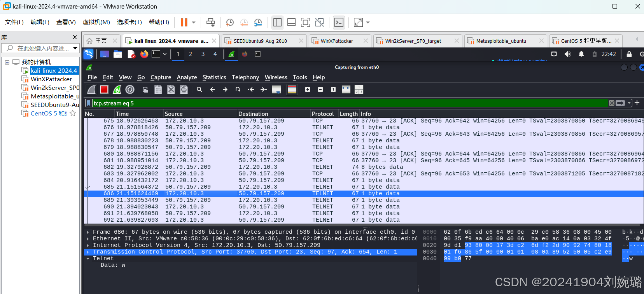Reset packet text to normal size

point(333,90)
